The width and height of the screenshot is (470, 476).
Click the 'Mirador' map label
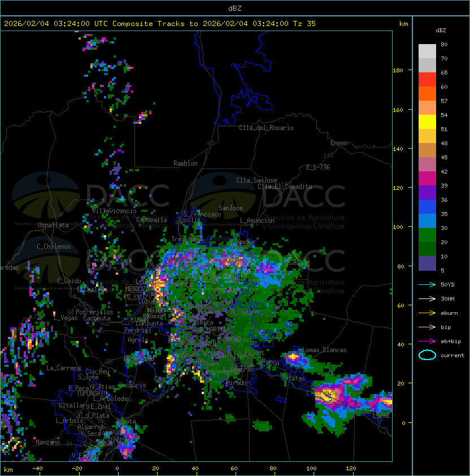click(x=237, y=383)
